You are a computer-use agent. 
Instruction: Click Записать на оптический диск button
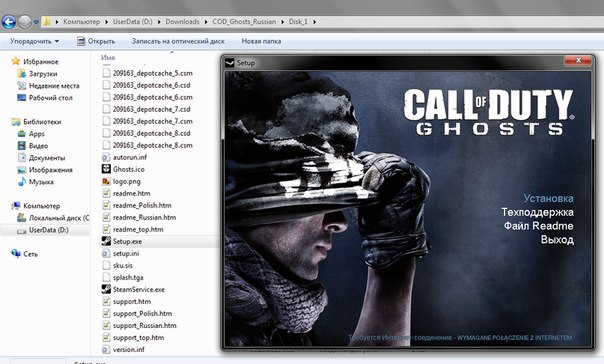tap(178, 41)
